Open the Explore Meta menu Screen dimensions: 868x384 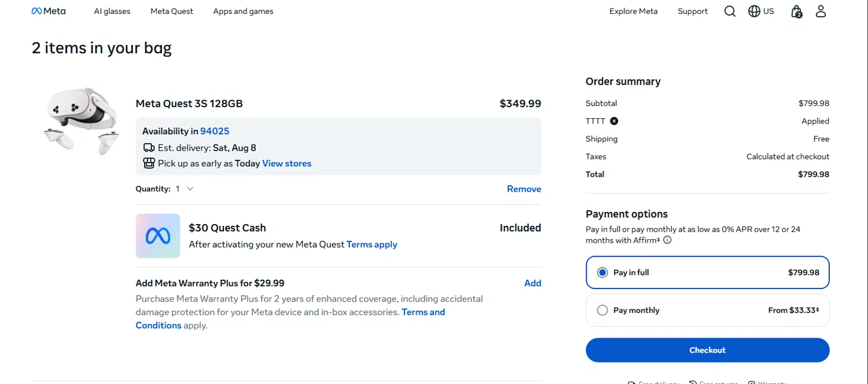tap(633, 11)
